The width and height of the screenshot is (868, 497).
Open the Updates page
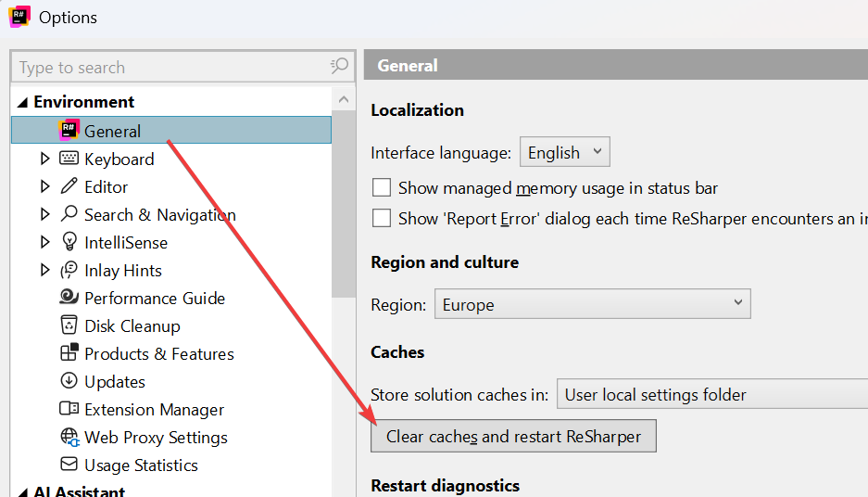click(x=115, y=381)
